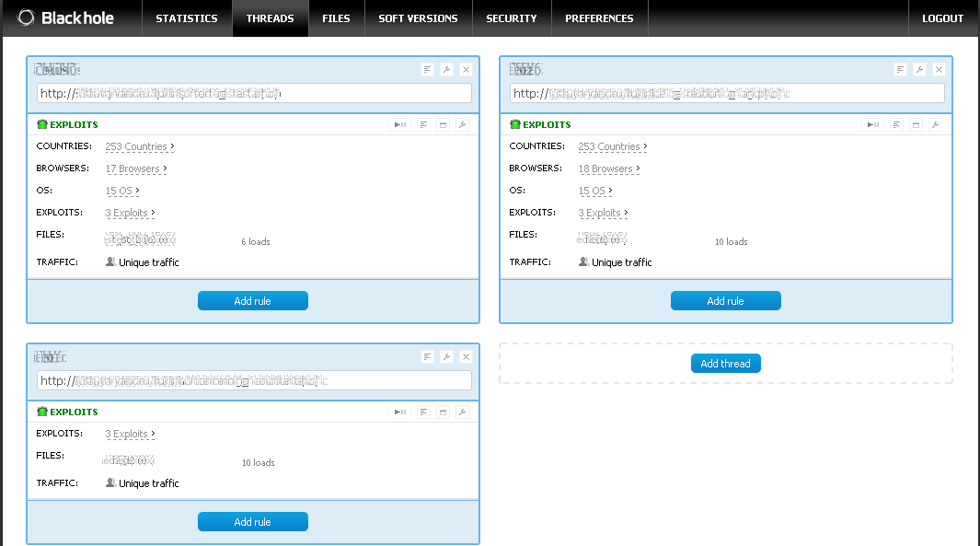Go to the Soft Versions menu

pyautogui.click(x=418, y=18)
